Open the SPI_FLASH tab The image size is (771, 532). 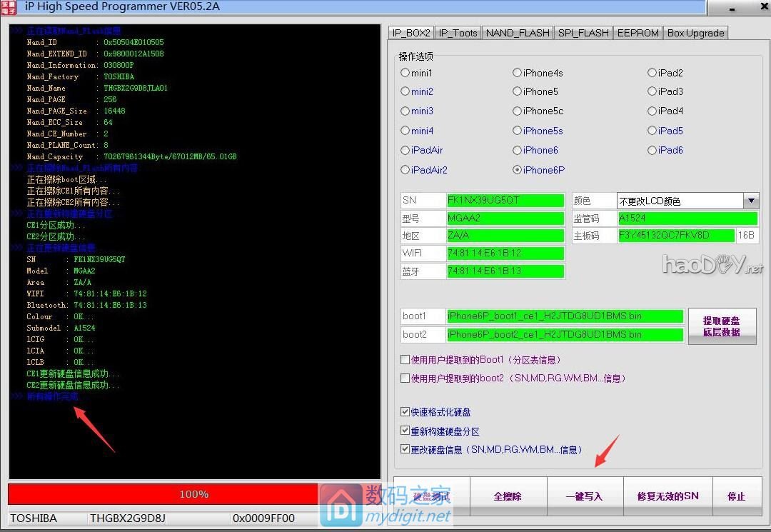pyautogui.click(x=583, y=33)
